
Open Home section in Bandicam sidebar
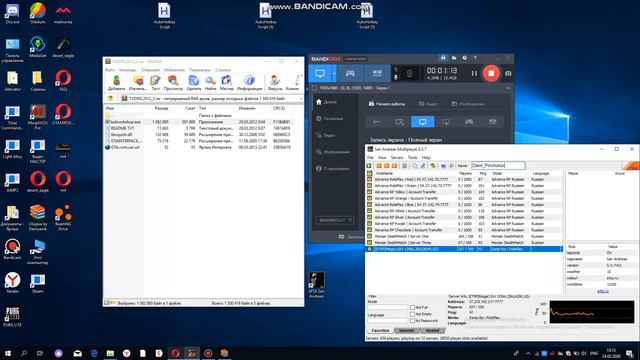tap(327, 102)
